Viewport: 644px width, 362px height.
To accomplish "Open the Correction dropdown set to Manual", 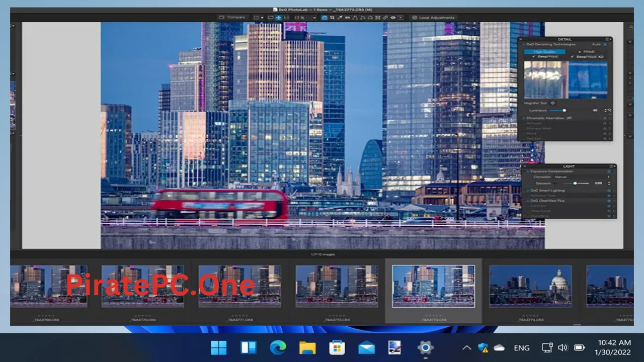I will [583, 177].
